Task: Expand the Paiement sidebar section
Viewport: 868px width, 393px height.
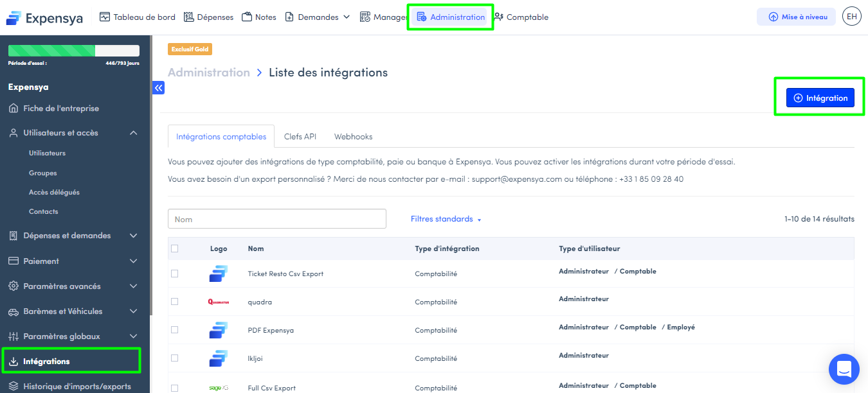Action: tap(75, 261)
